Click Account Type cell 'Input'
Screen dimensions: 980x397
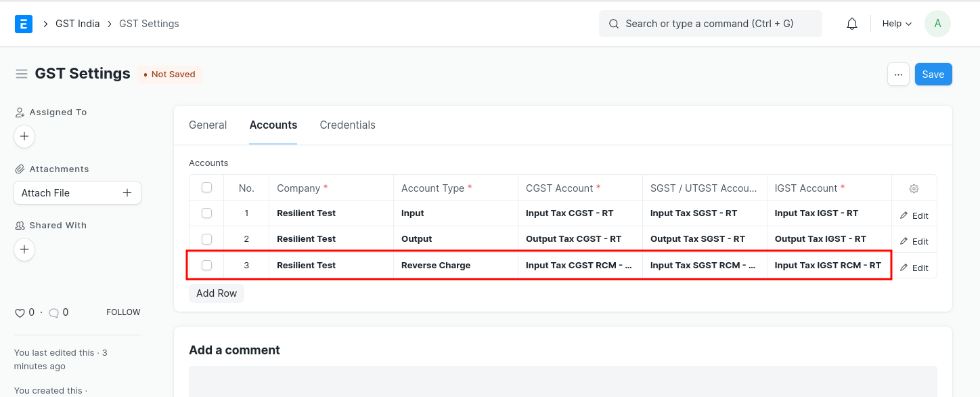click(455, 213)
